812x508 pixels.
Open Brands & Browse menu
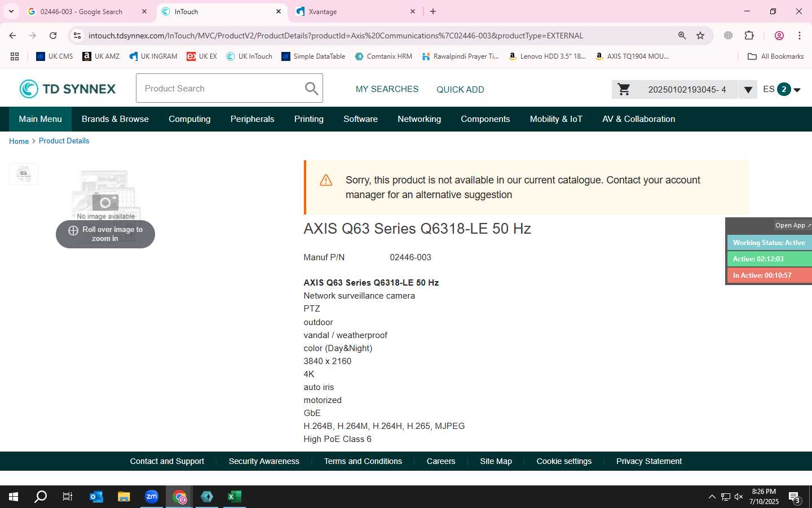tap(115, 119)
